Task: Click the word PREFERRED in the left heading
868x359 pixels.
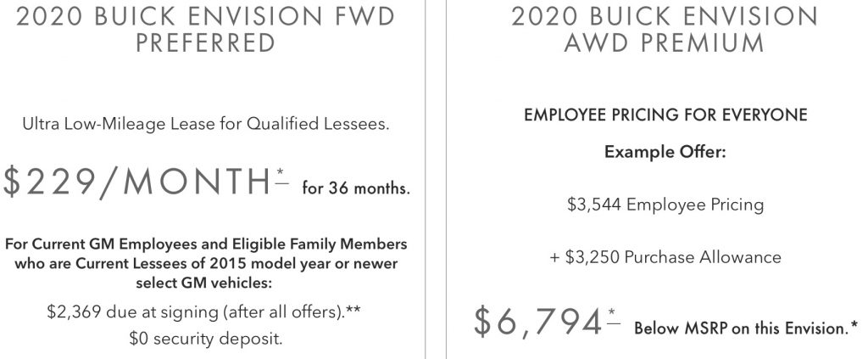Action: [x=205, y=43]
